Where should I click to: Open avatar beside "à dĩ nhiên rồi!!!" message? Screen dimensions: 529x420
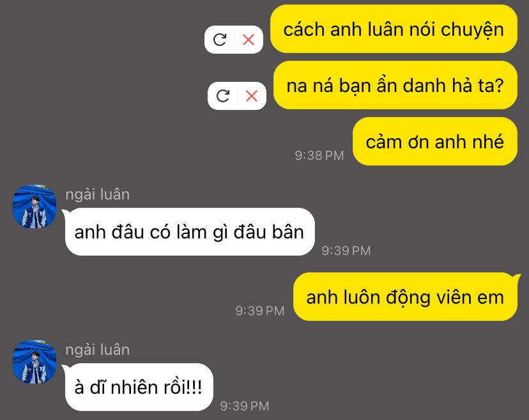[x=34, y=362]
